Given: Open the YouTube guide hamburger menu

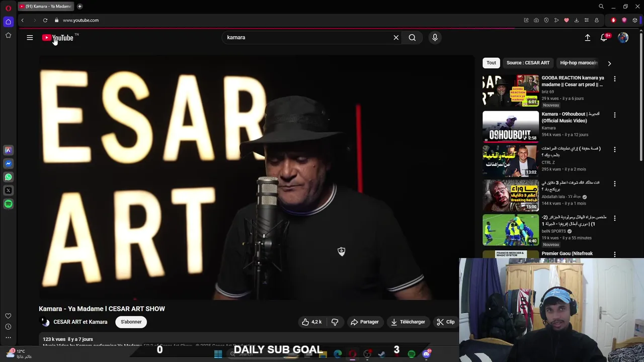Looking at the screenshot, I should (x=30, y=38).
